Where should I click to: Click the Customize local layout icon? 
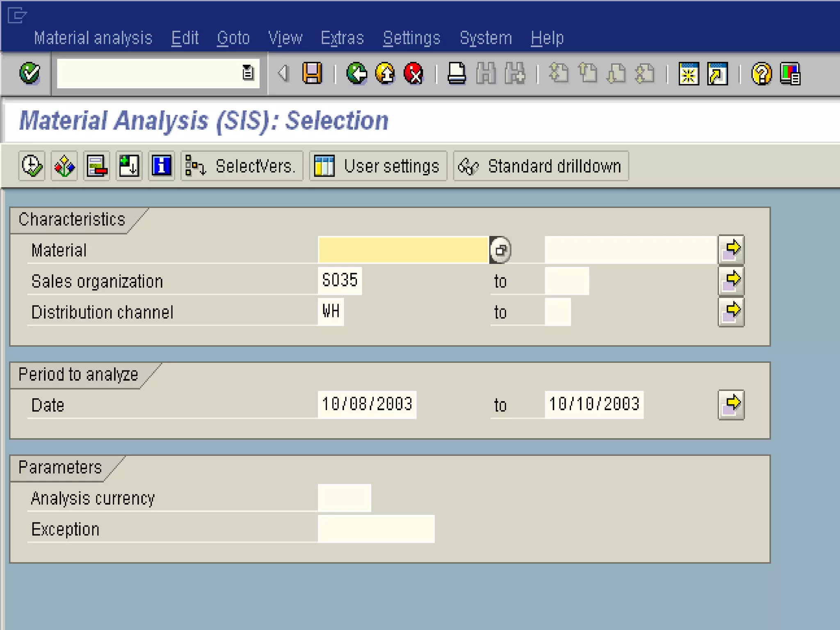pos(790,74)
